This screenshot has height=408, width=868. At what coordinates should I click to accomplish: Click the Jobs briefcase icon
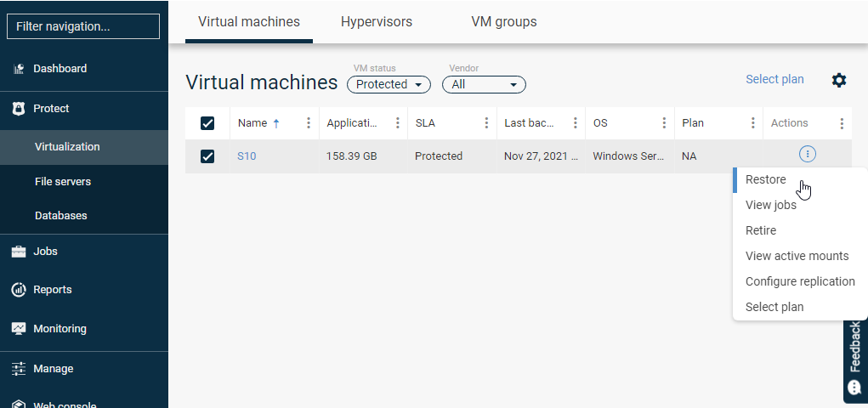(x=19, y=252)
